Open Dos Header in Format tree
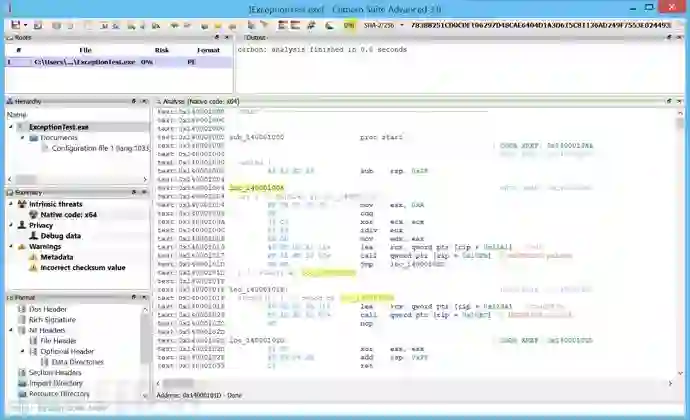690x420 pixels. click(x=48, y=309)
